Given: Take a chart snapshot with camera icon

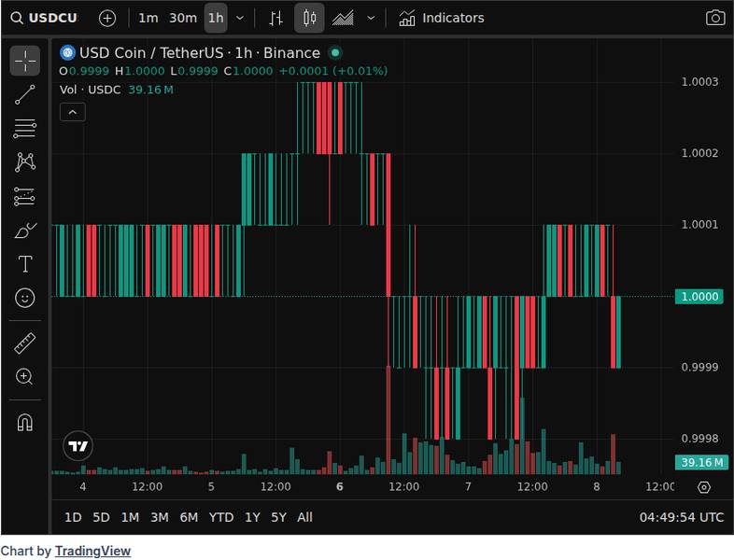Looking at the screenshot, I should click(715, 19).
